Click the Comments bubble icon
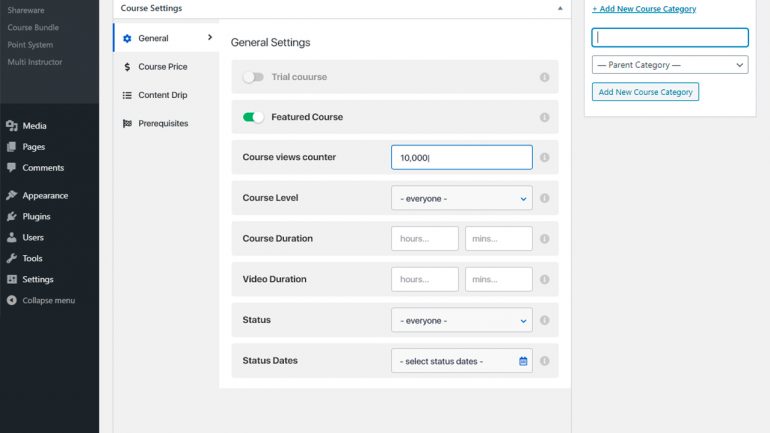Image resolution: width=770 pixels, height=433 pixels. pyautogui.click(x=12, y=168)
